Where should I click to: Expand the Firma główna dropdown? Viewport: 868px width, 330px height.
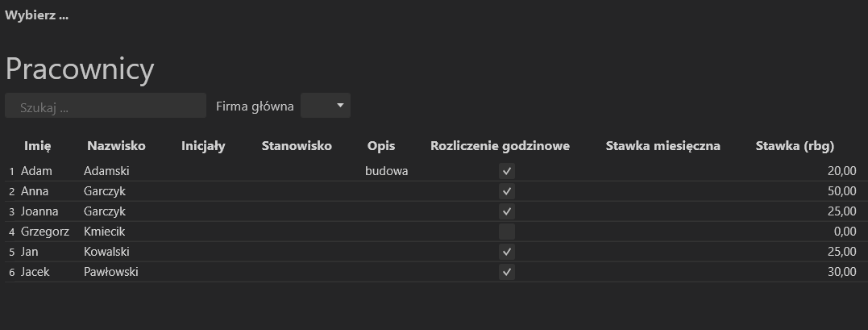326,106
